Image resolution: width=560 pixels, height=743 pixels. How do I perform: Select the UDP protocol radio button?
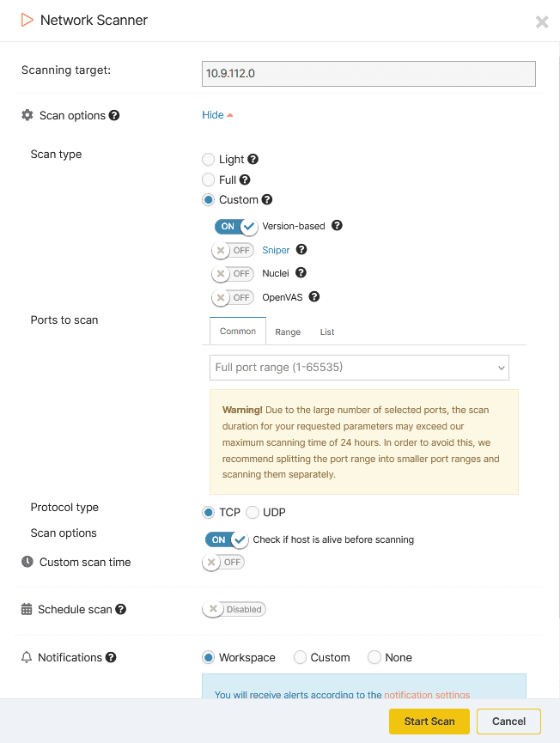coord(253,512)
